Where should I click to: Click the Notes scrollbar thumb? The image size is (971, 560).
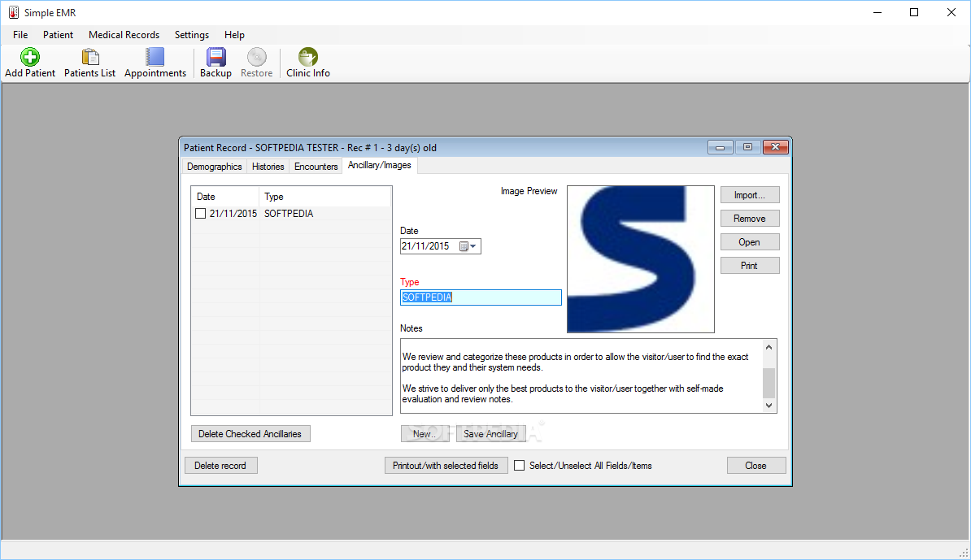[x=769, y=383]
